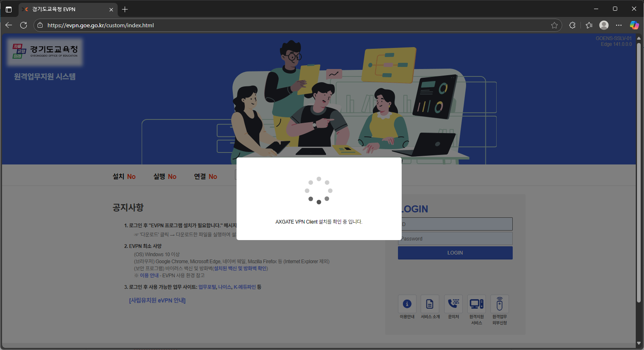Click the 문의처 phone icon
This screenshot has height=350, width=644.
(453, 304)
